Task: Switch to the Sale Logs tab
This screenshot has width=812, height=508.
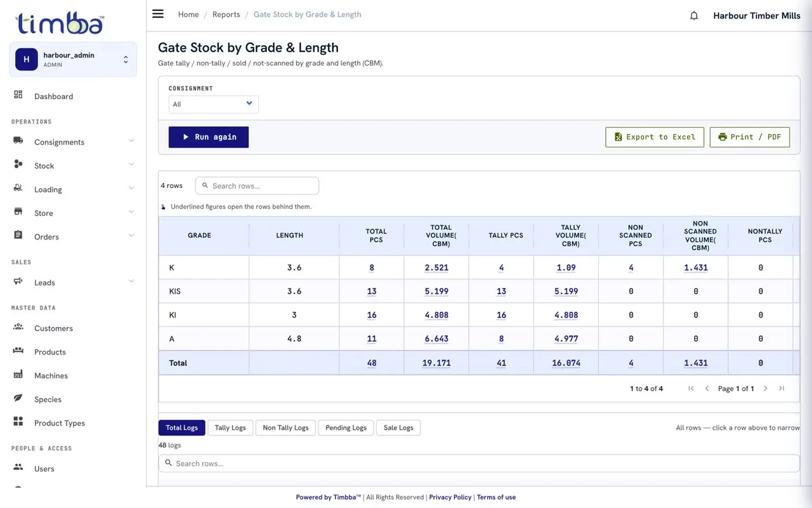Action: [398, 428]
